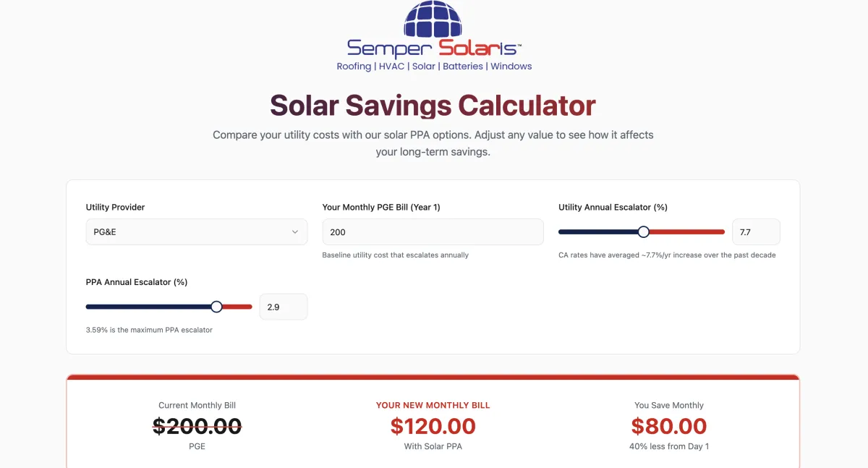This screenshot has height=468, width=868.
Task: Click the Utility Escalator value box showing 7.7
Action: [x=755, y=232]
